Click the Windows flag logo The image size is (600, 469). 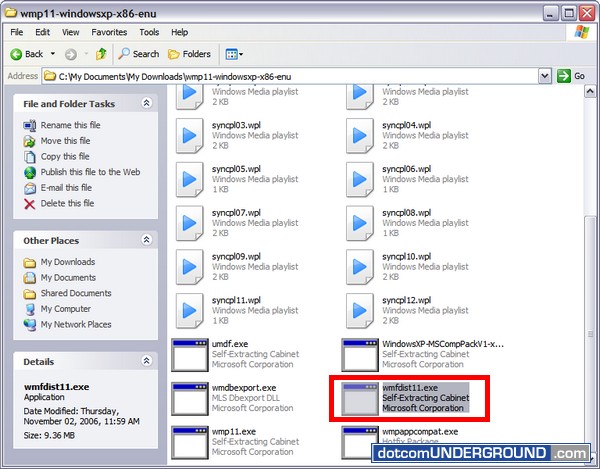tap(582, 33)
